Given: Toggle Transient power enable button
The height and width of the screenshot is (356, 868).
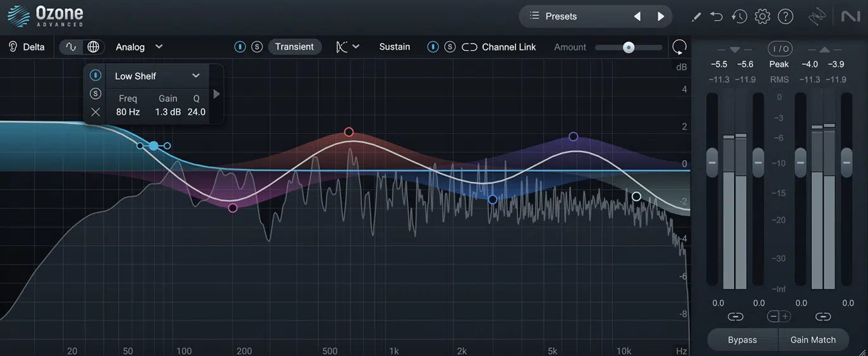Looking at the screenshot, I should (x=240, y=47).
